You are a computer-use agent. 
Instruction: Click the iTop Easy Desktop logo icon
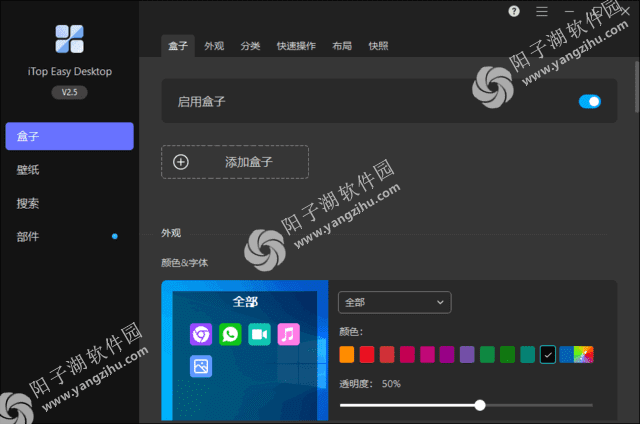click(69, 39)
